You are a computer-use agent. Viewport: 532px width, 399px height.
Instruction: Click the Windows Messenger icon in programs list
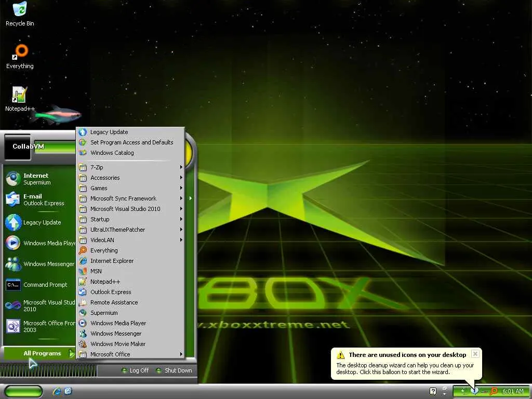[x=83, y=334]
